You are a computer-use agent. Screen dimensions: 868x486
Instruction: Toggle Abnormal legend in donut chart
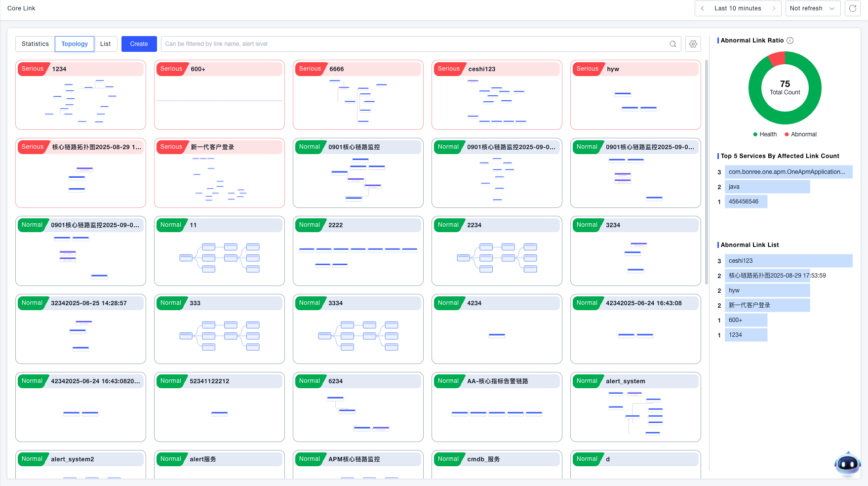(800, 134)
